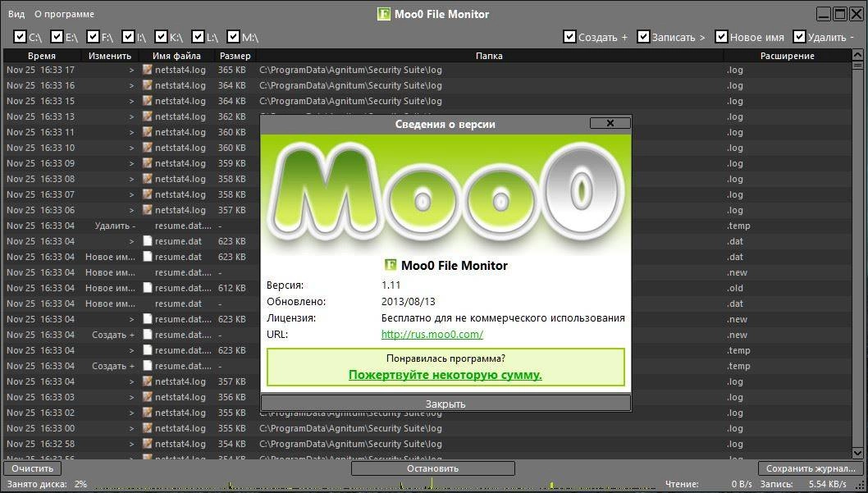The image size is (868, 493).
Task: Sort by the Имя файла column header
Action: tap(176, 55)
